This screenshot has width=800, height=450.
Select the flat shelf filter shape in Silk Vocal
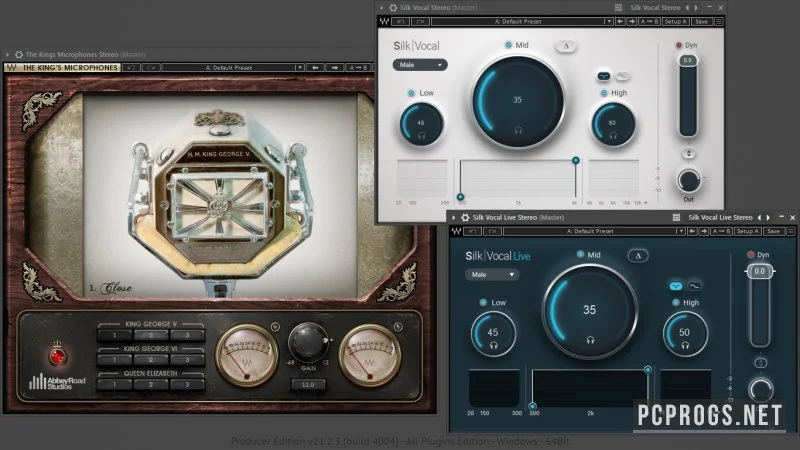(604, 77)
